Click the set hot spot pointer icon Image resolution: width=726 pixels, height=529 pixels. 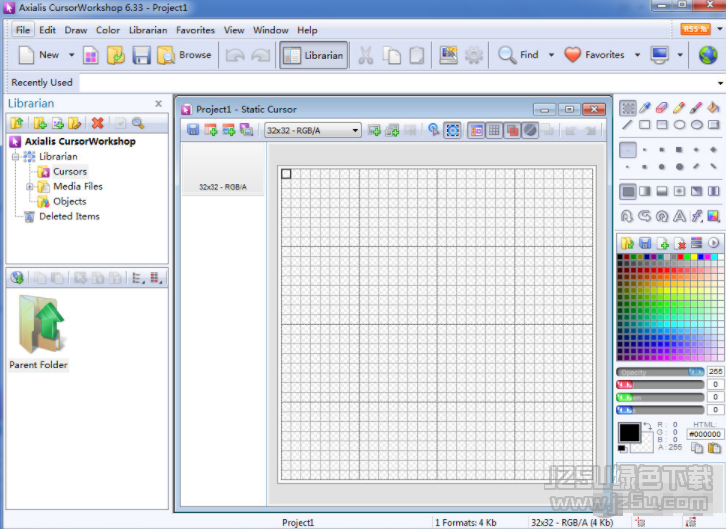click(x=433, y=130)
